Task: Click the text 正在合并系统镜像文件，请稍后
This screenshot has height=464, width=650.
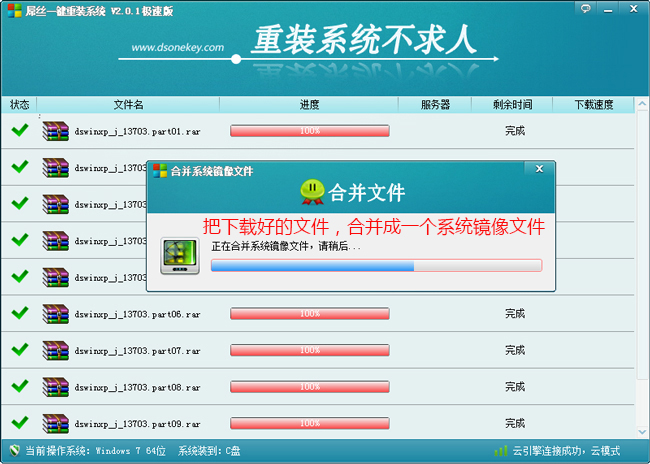Action: [286, 246]
